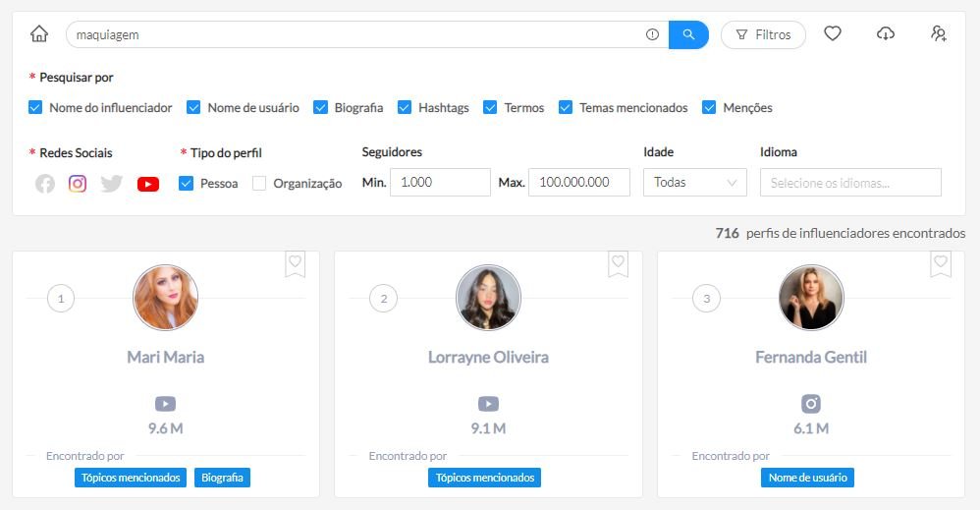Click the add user icon
Viewport: 980px width, 510px height.
click(x=938, y=34)
